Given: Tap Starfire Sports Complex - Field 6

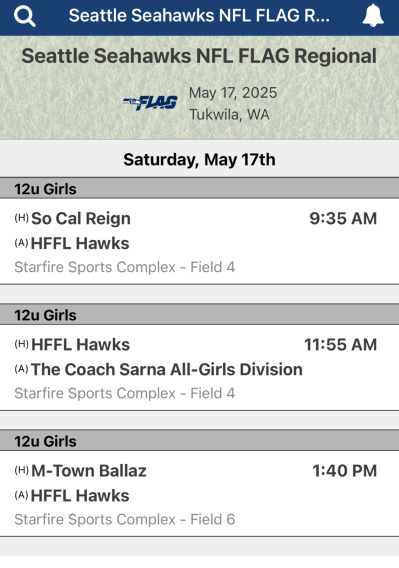Looking at the screenshot, I should (125, 519).
